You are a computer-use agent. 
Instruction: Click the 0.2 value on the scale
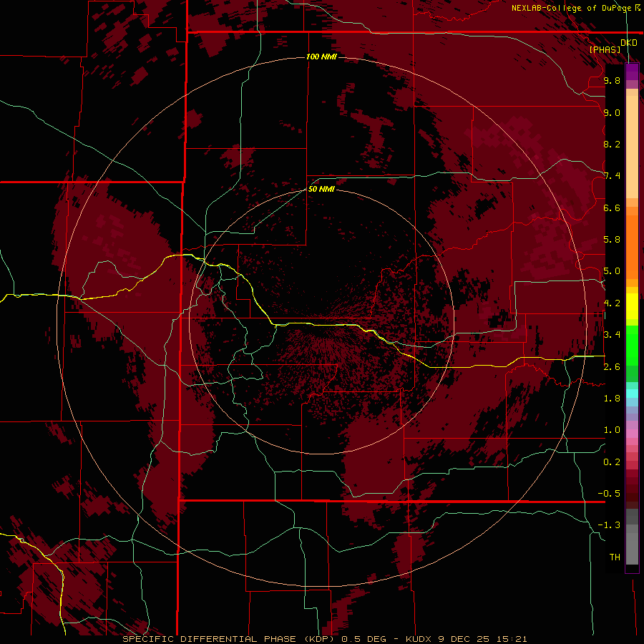[612, 462]
